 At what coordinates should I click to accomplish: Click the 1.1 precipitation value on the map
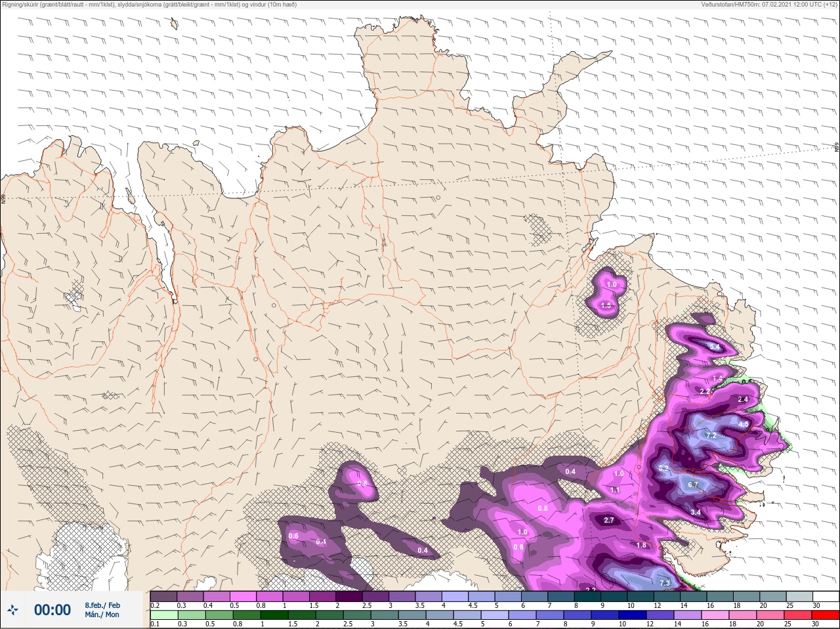click(615, 490)
